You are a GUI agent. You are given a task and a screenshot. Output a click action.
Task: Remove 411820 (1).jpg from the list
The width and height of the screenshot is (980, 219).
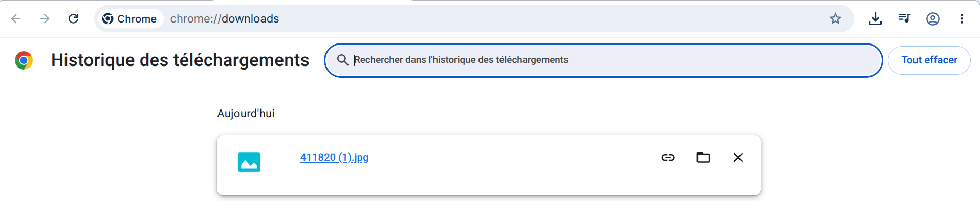pos(738,158)
